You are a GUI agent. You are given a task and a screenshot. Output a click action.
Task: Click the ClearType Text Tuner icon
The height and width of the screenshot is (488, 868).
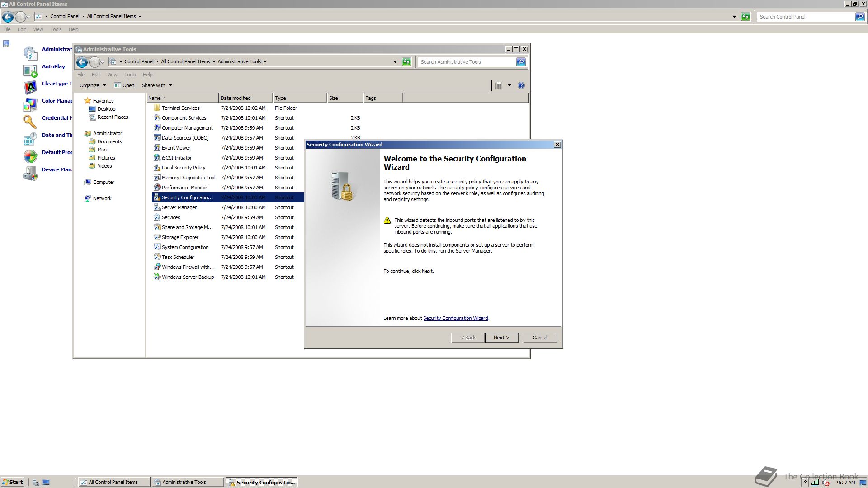click(30, 88)
